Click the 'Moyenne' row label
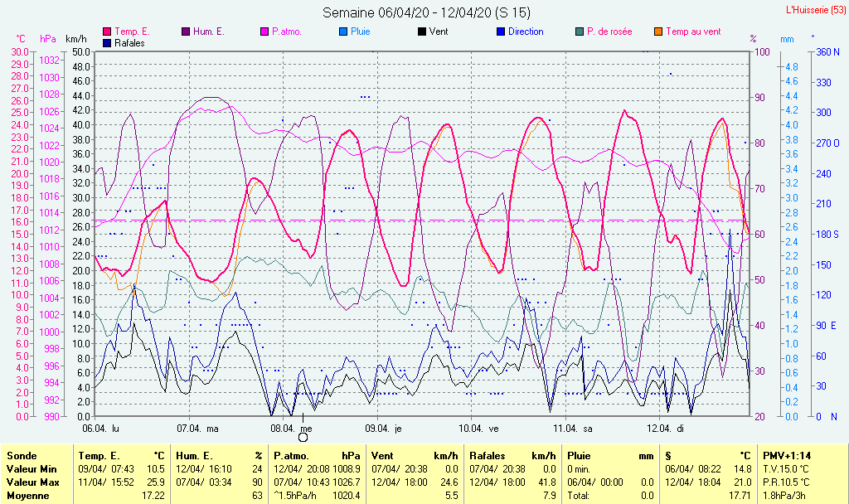 tap(28, 496)
